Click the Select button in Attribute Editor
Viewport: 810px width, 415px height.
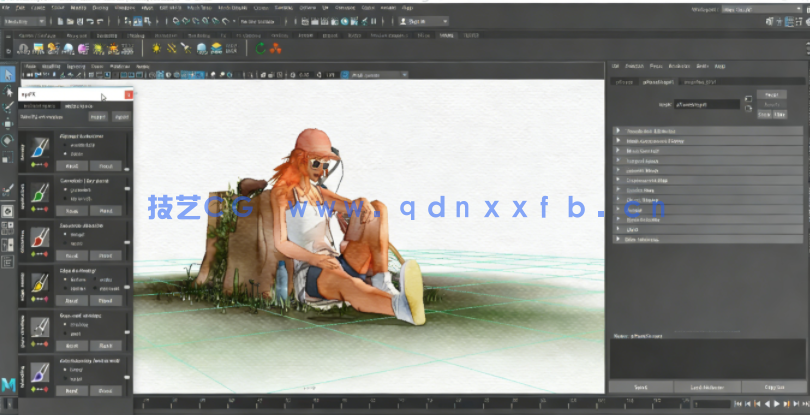tap(641, 387)
